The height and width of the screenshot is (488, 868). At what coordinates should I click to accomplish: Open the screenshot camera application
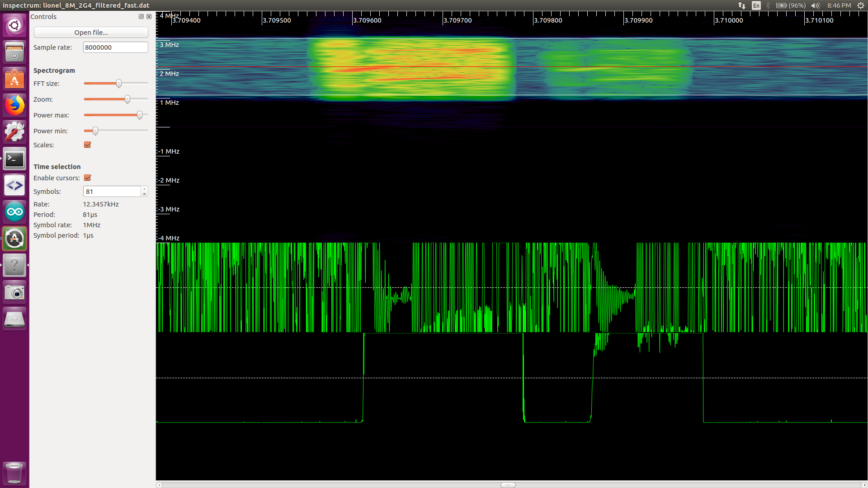[x=14, y=292]
